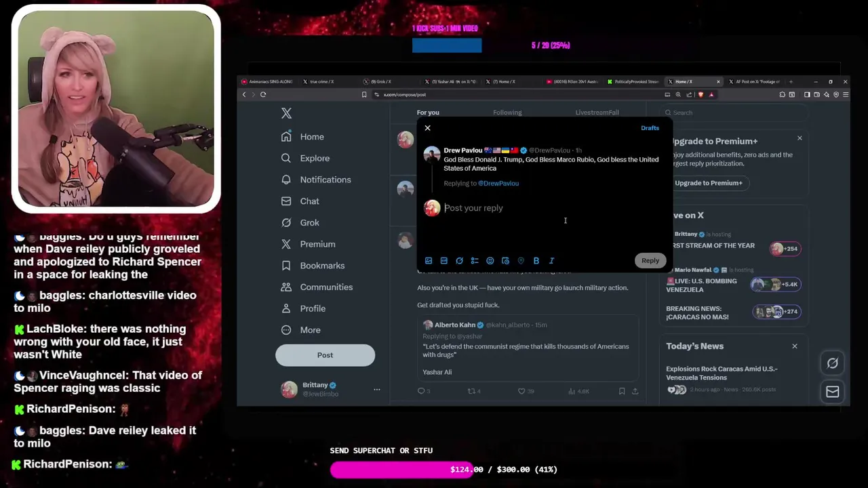Open account options next to Brittany
The height and width of the screenshot is (488, 868).
point(377,390)
